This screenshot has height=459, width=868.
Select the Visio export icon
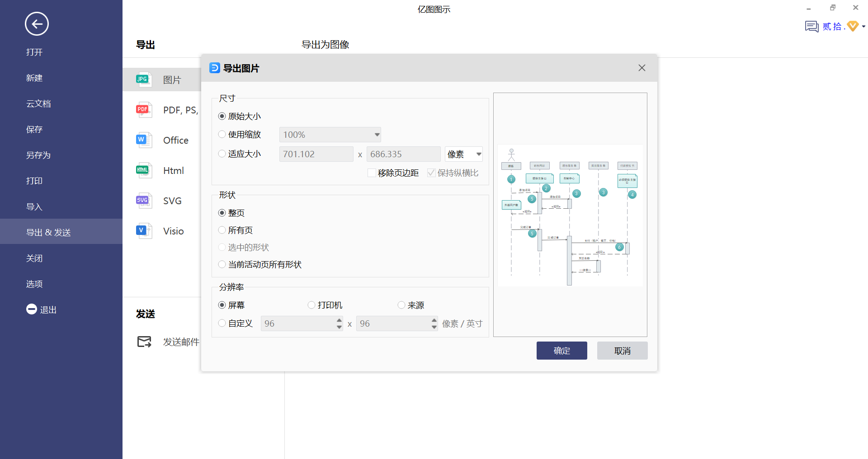point(143,231)
